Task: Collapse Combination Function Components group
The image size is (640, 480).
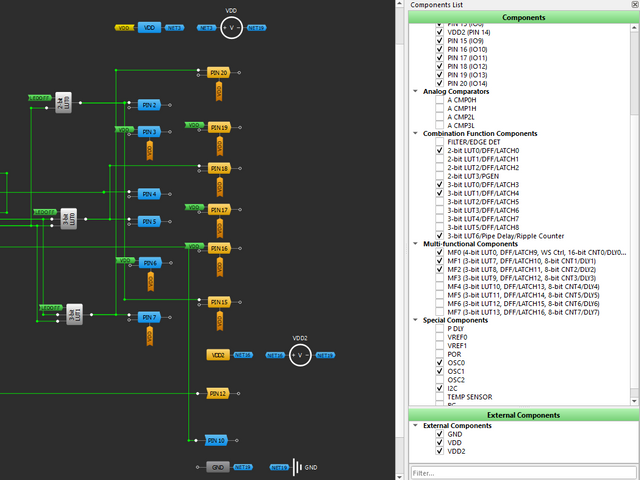Action: coord(416,134)
